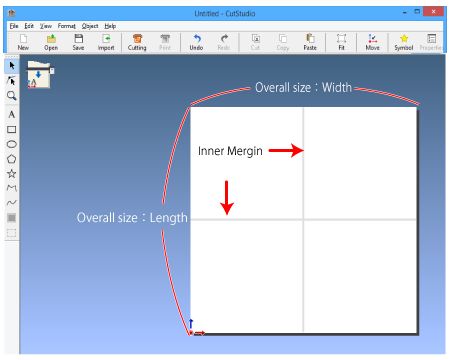
Task: Open the Symbol star button
Action: [x=404, y=42]
